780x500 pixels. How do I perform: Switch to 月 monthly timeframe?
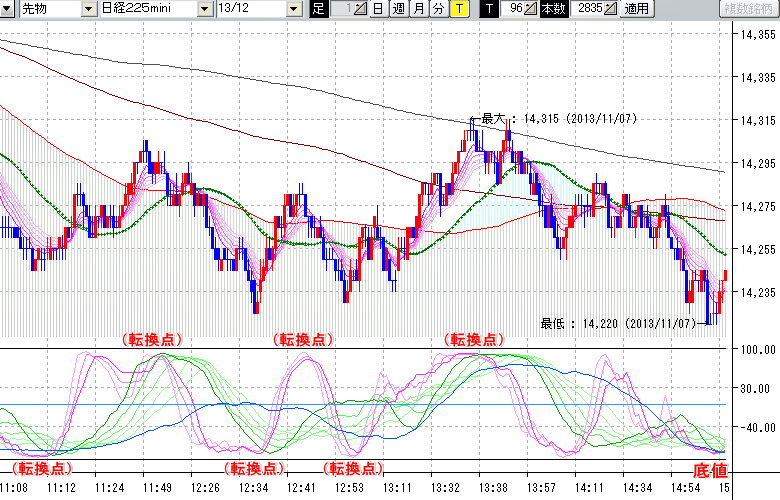[x=418, y=9]
